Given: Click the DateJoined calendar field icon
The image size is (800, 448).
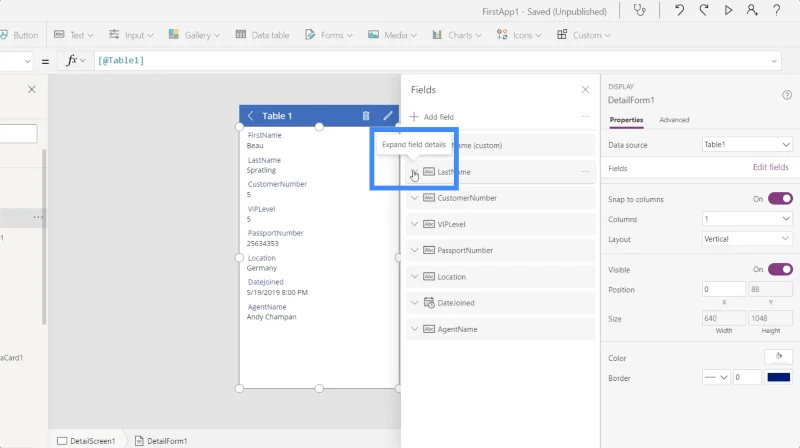Looking at the screenshot, I should coord(429,303).
